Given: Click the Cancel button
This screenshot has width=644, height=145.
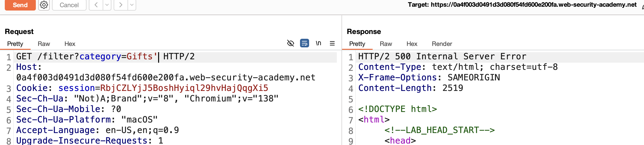Looking at the screenshot, I should pyautogui.click(x=69, y=5).
